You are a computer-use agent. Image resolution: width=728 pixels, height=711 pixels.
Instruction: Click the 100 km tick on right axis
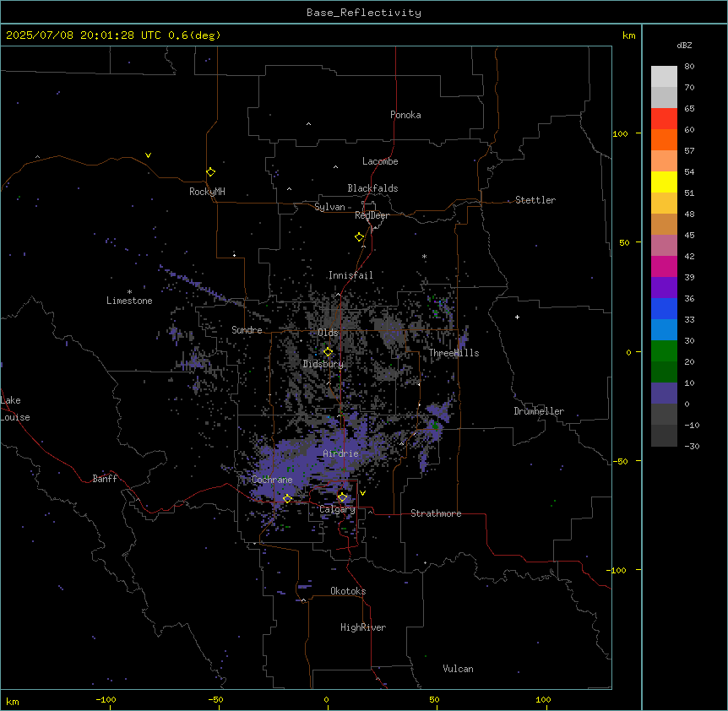coord(620,133)
